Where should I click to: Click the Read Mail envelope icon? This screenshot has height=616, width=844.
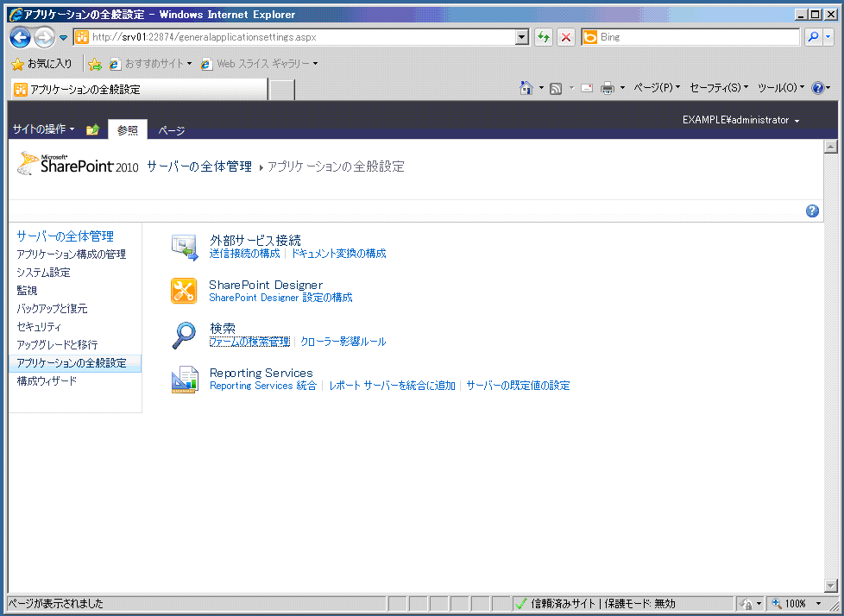[x=587, y=88]
